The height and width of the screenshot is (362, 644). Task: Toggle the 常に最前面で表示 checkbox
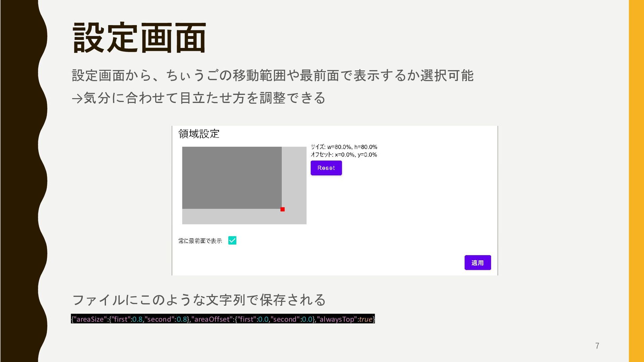pyautogui.click(x=232, y=240)
